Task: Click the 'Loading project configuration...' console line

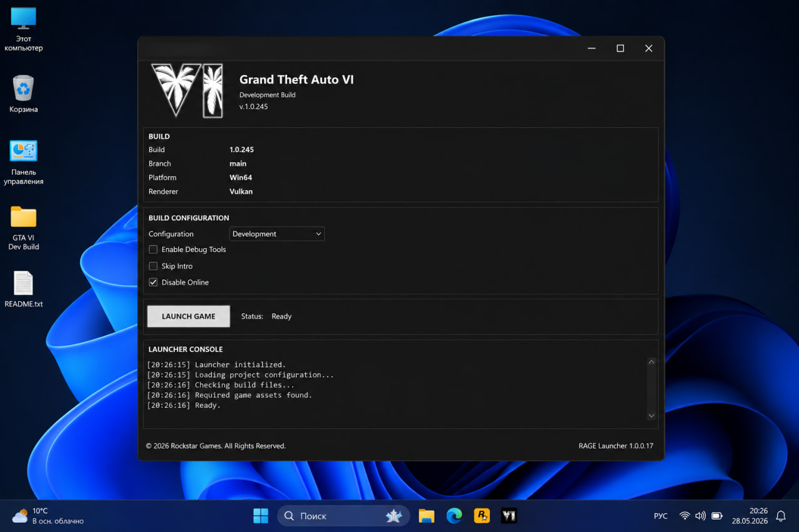Action: (x=264, y=375)
